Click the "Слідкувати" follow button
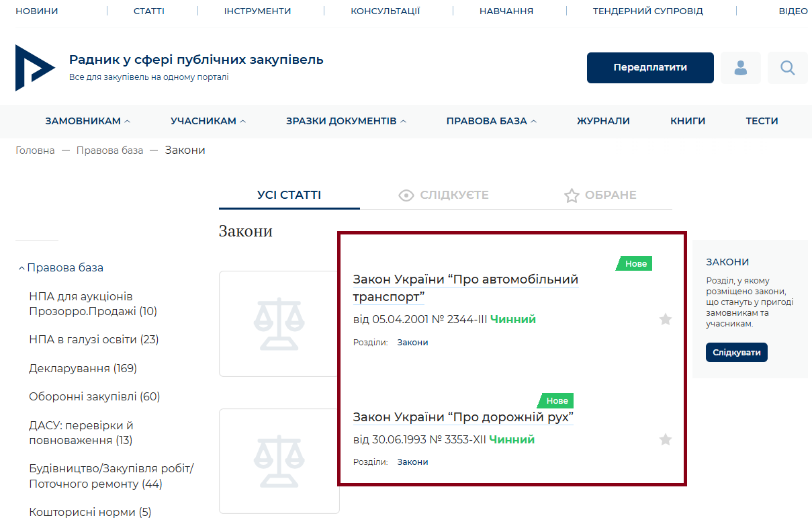812x524 pixels. pyautogui.click(x=736, y=353)
